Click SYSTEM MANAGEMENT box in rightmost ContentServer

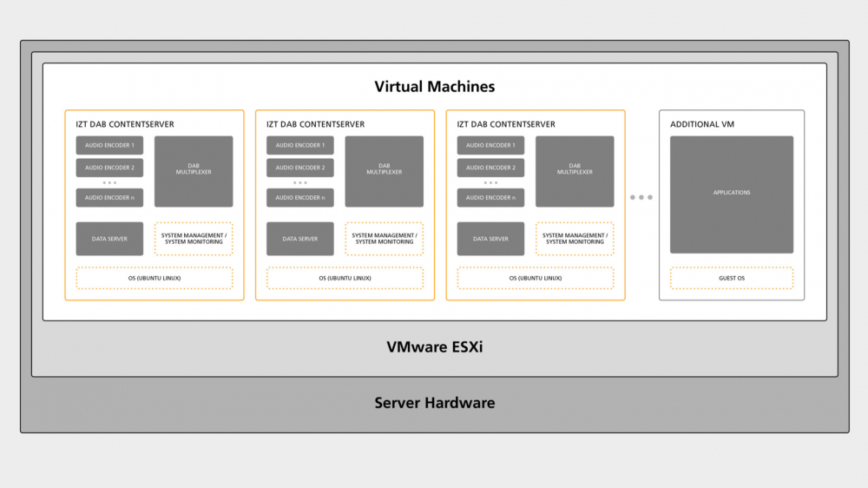[x=575, y=239]
